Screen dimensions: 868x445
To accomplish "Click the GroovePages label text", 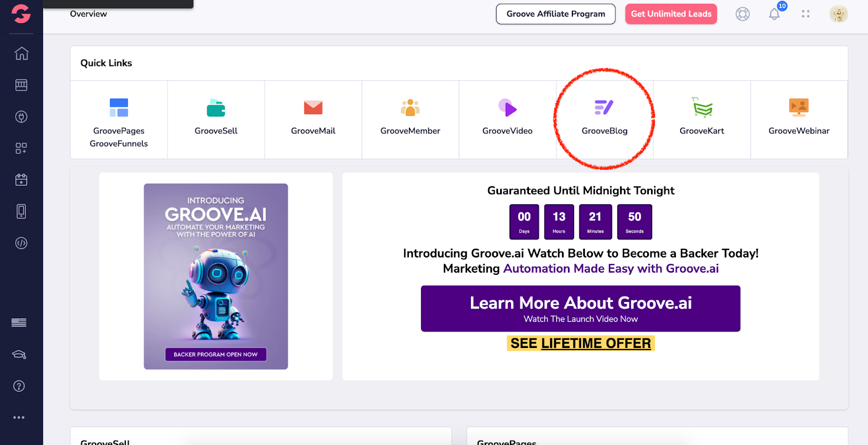I will click(119, 131).
